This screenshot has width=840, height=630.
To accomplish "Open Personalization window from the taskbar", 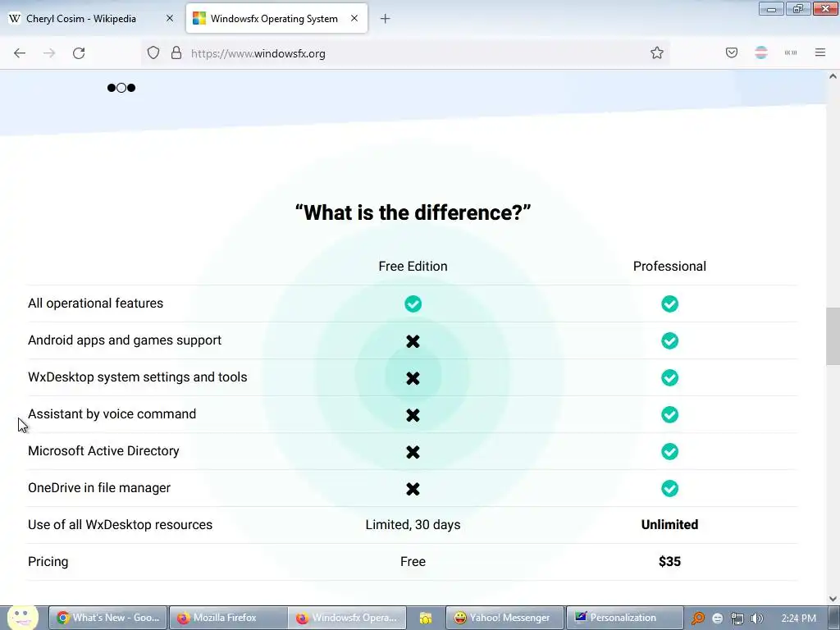I will [x=624, y=619].
